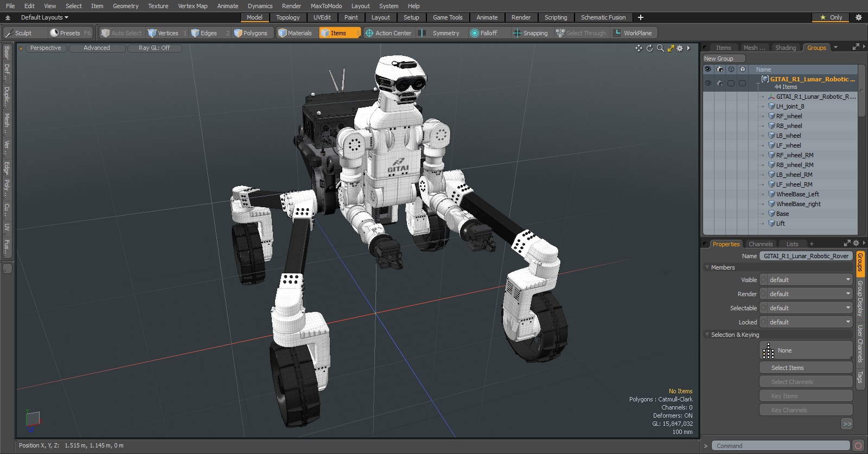
Task: Select the WheelBase_Left item
Action: click(797, 194)
